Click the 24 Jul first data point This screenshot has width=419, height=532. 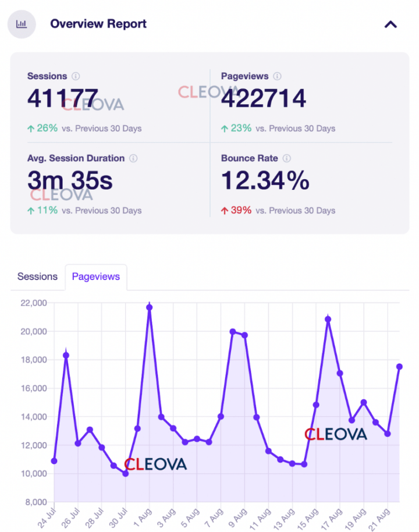pyautogui.click(x=54, y=461)
